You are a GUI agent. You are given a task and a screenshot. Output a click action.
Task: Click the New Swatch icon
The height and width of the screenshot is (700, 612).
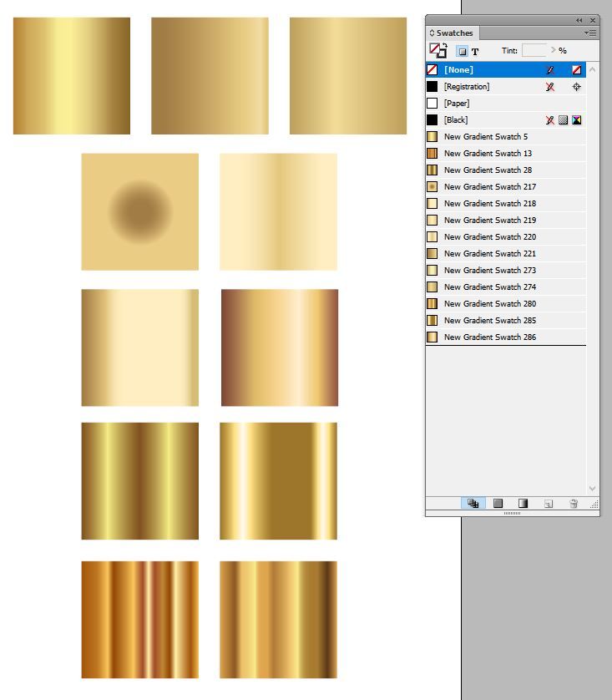coord(549,504)
